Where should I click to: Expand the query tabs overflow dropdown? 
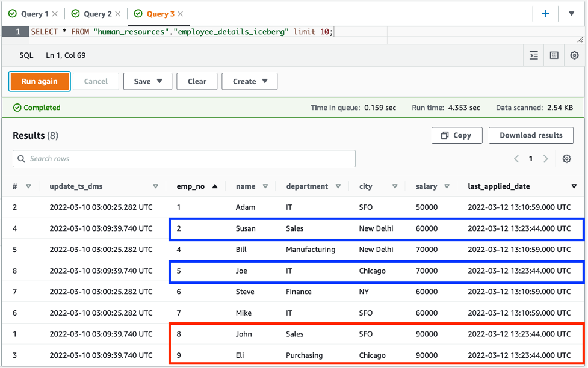coord(571,13)
